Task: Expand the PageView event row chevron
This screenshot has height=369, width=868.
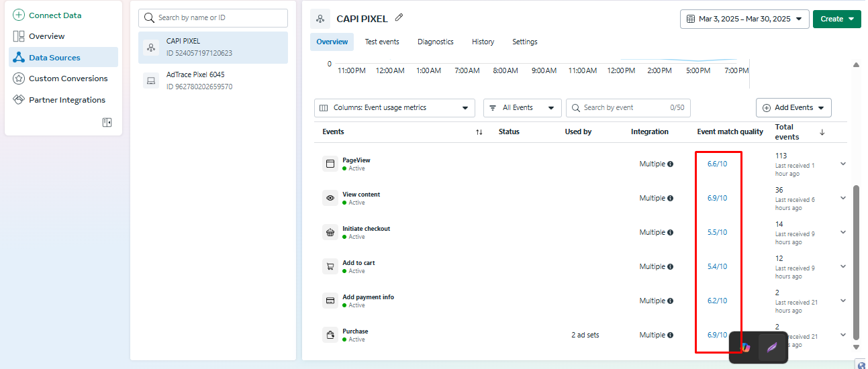Action: [843, 164]
